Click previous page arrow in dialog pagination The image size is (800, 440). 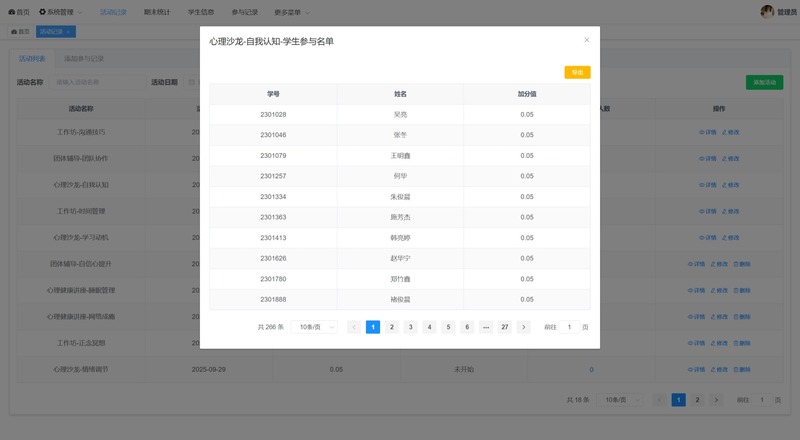tap(354, 327)
